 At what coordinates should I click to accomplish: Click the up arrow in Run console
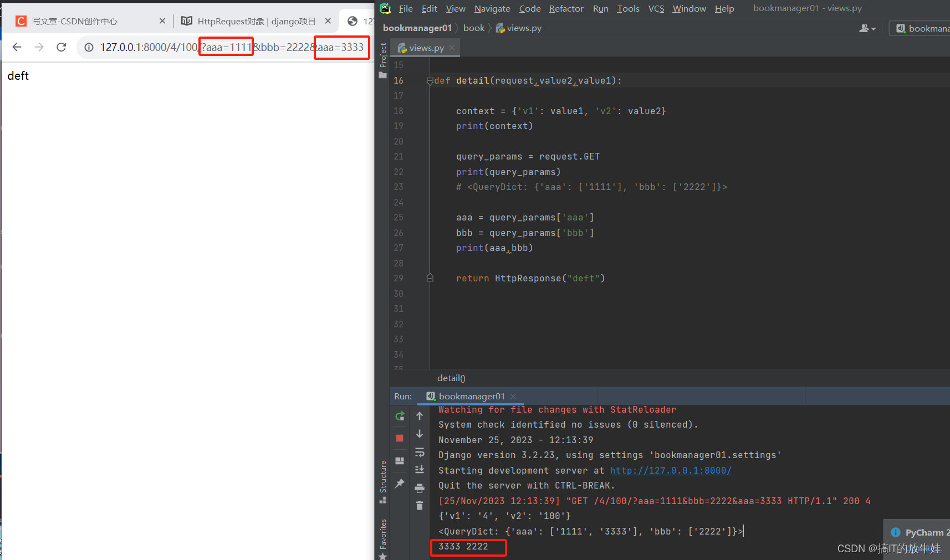[x=420, y=416]
